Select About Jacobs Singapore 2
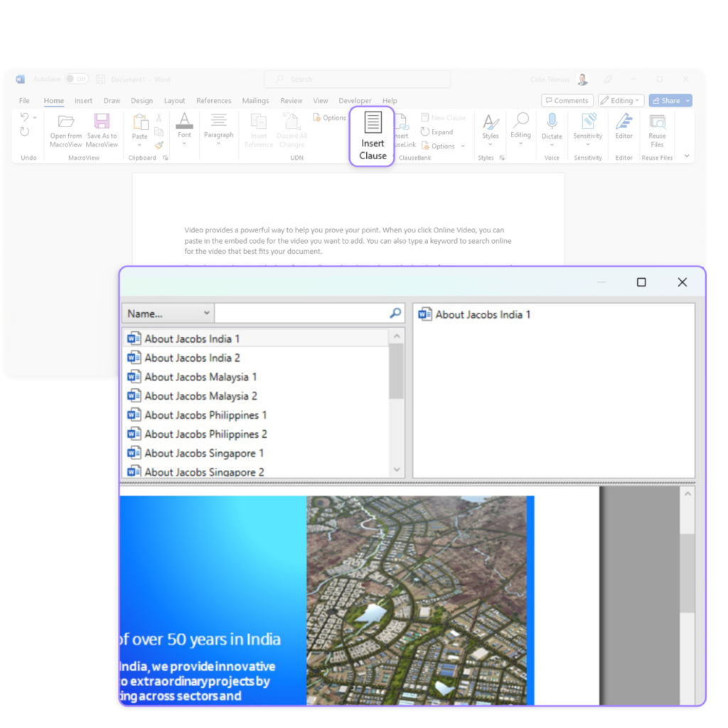The image size is (728, 728). click(256, 471)
